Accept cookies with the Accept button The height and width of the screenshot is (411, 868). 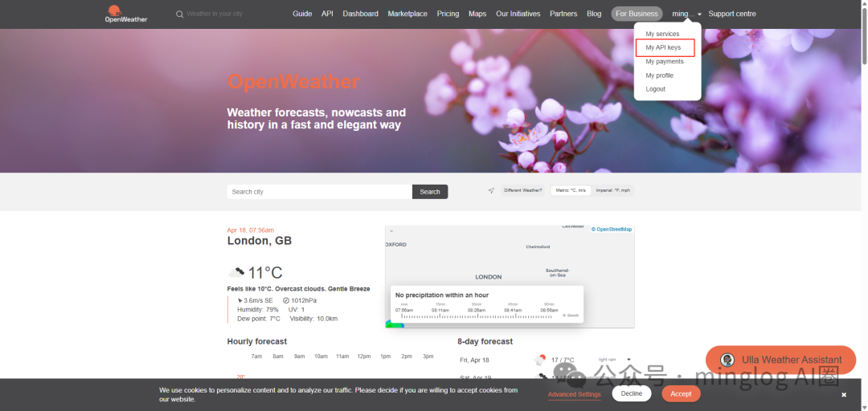(681, 394)
